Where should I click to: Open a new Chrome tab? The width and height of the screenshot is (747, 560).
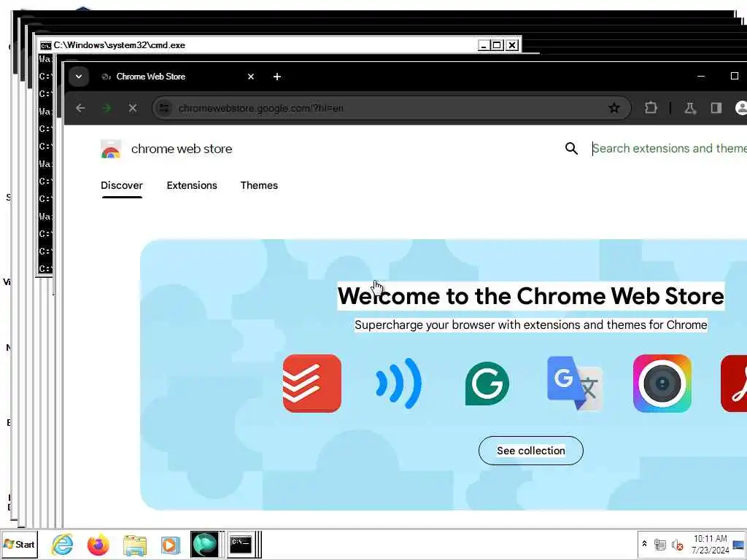tap(276, 77)
